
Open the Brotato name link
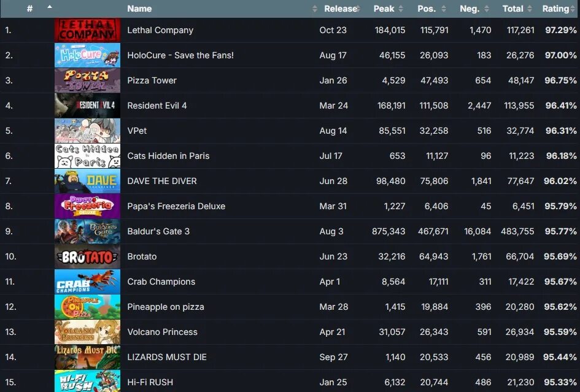pyautogui.click(x=142, y=256)
